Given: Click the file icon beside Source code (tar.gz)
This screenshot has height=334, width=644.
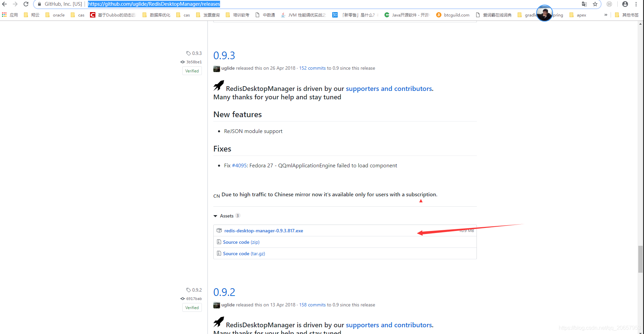Looking at the screenshot, I should [219, 254].
